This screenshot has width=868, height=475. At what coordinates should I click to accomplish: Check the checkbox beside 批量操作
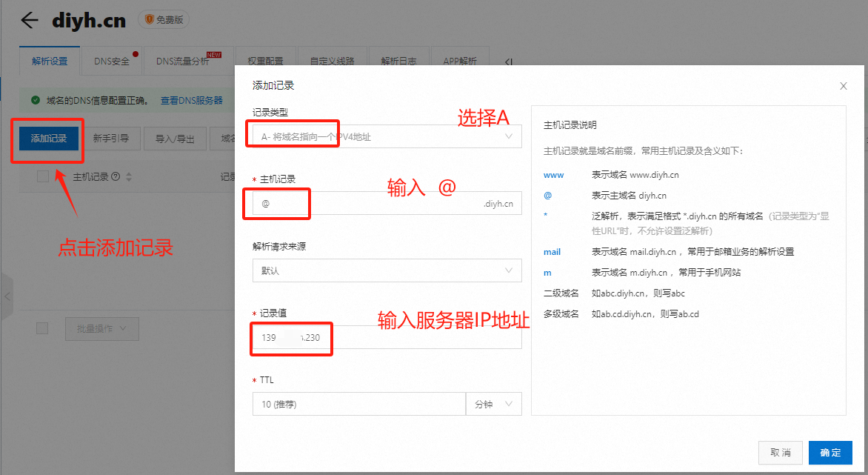pyautogui.click(x=42, y=328)
